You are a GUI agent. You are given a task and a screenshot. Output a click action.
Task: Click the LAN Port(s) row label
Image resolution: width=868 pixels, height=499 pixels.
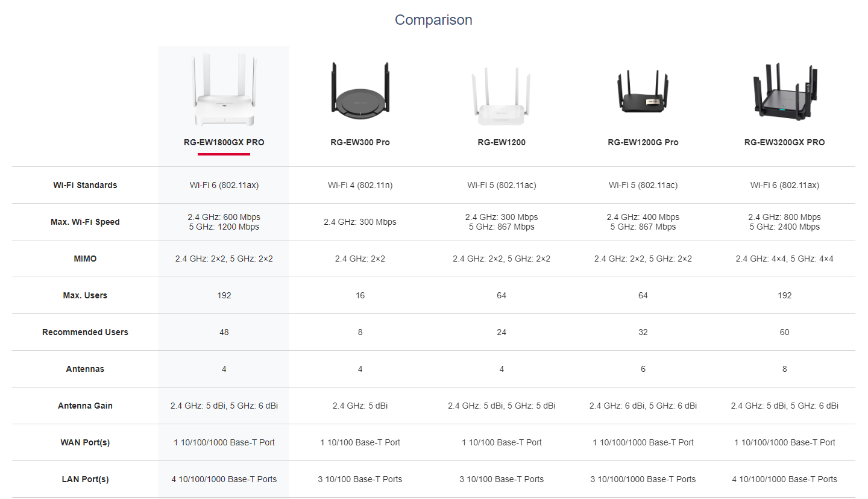[x=85, y=479]
